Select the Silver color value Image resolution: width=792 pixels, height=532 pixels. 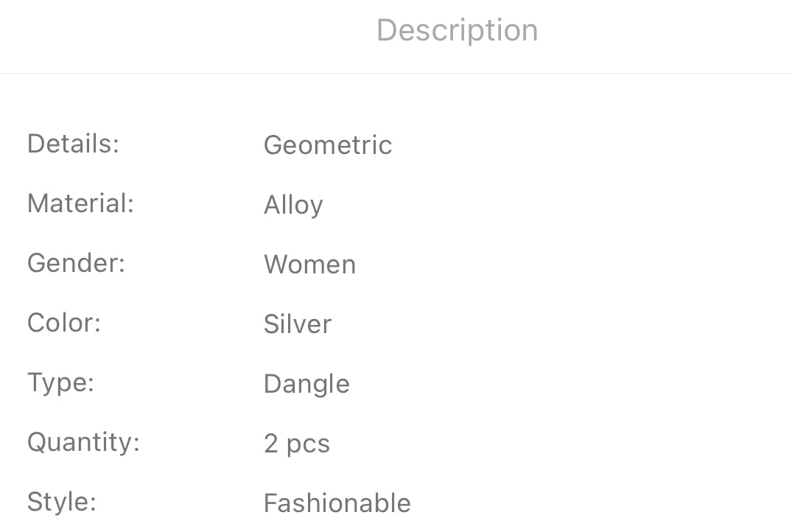[298, 324]
